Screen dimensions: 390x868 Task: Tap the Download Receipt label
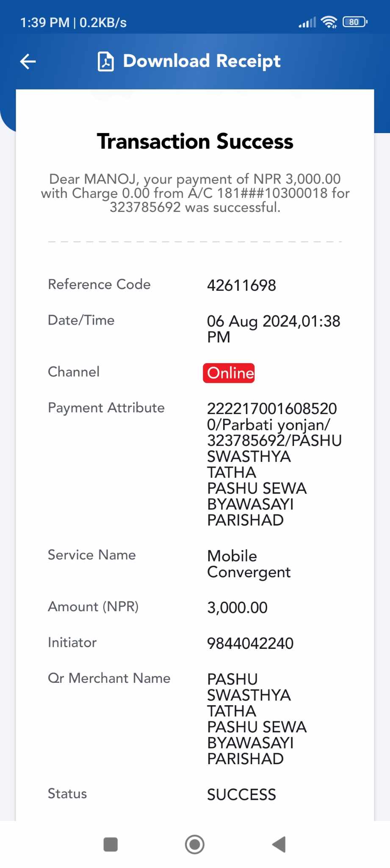click(x=202, y=61)
